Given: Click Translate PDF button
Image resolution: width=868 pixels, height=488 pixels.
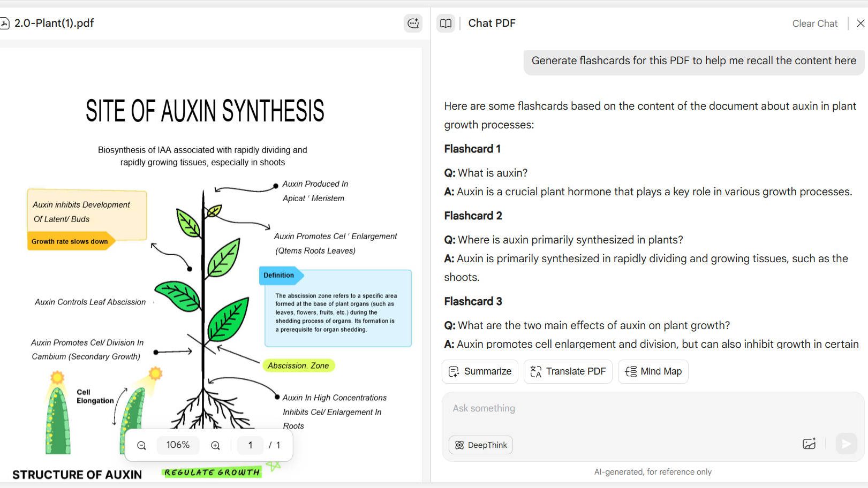Looking at the screenshot, I should click(x=568, y=371).
